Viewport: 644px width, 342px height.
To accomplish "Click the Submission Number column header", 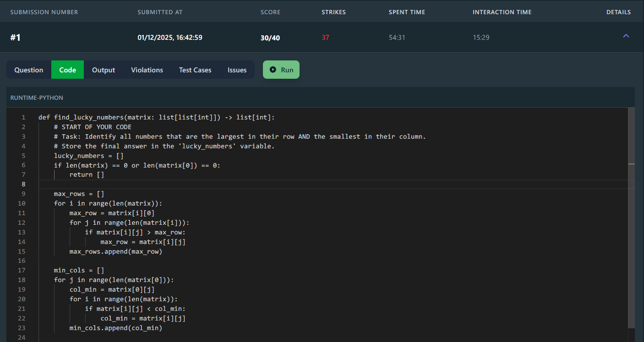I will 44,12.
